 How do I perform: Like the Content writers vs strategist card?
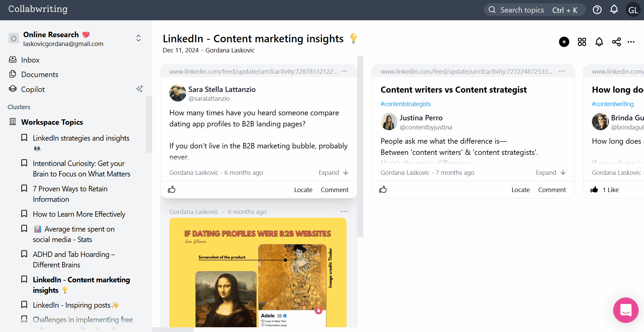point(383,190)
